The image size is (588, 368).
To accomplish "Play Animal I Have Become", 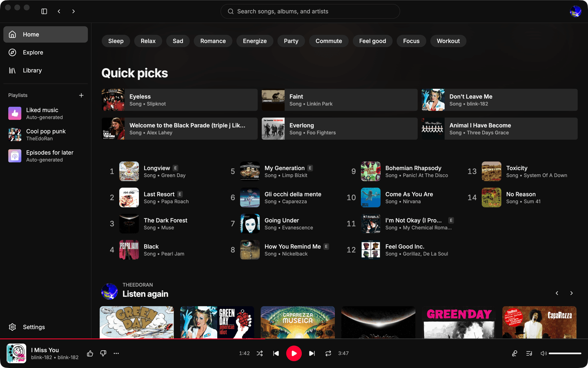I will [500, 129].
